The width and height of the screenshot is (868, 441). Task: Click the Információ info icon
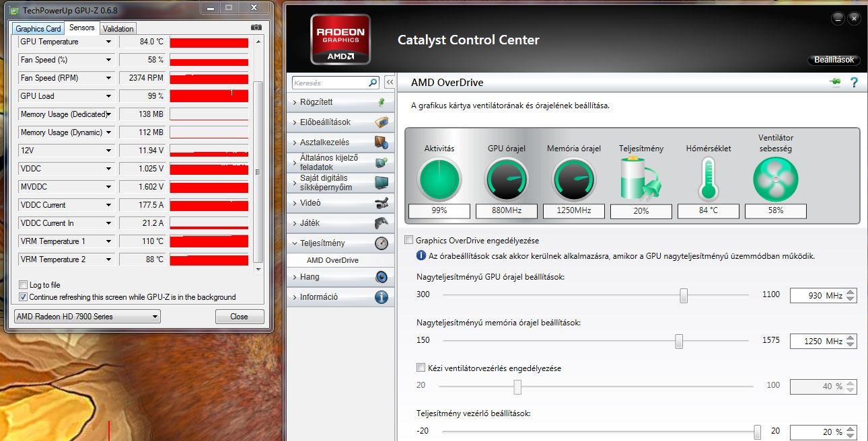[x=382, y=297]
